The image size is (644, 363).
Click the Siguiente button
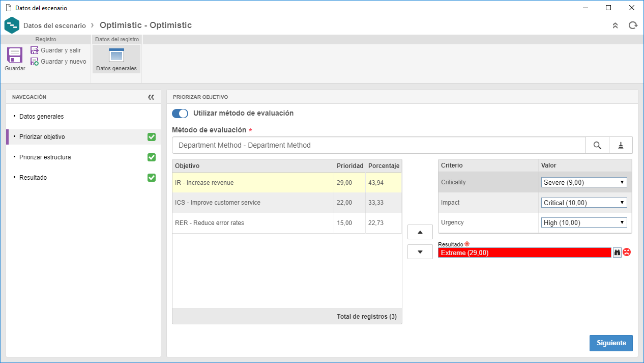pyautogui.click(x=611, y=343)
